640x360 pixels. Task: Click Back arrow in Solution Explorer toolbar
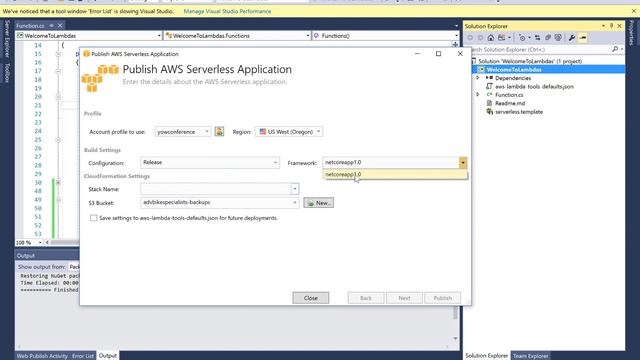click(x=470, y=38)
